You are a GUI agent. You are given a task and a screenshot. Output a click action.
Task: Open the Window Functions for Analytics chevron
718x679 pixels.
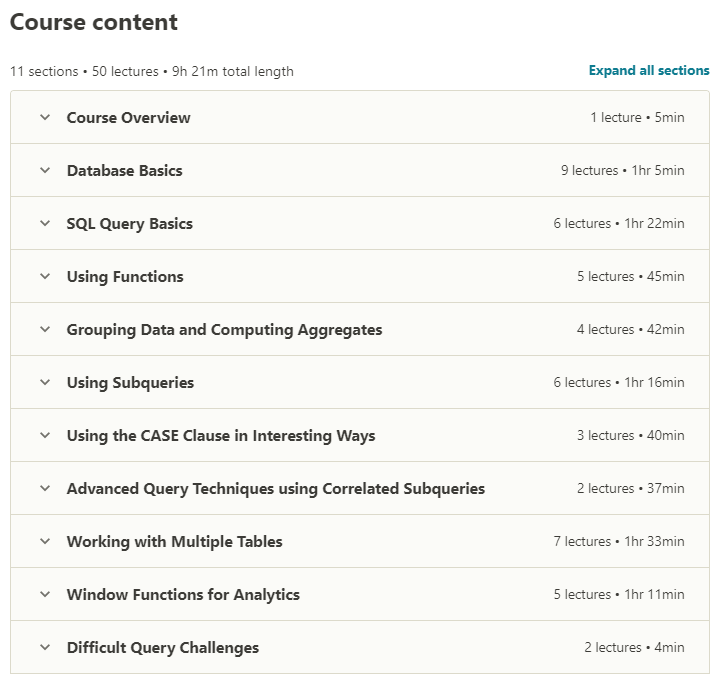coord(45,595)
